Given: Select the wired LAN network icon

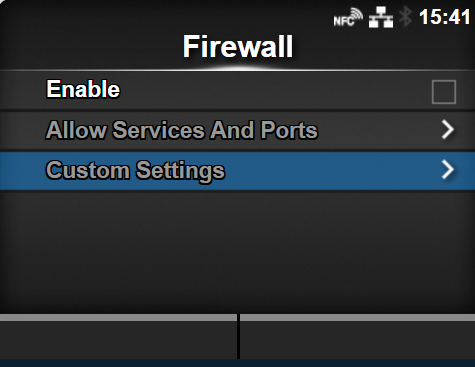Looking at the screenshot, I should pos(381,17).
